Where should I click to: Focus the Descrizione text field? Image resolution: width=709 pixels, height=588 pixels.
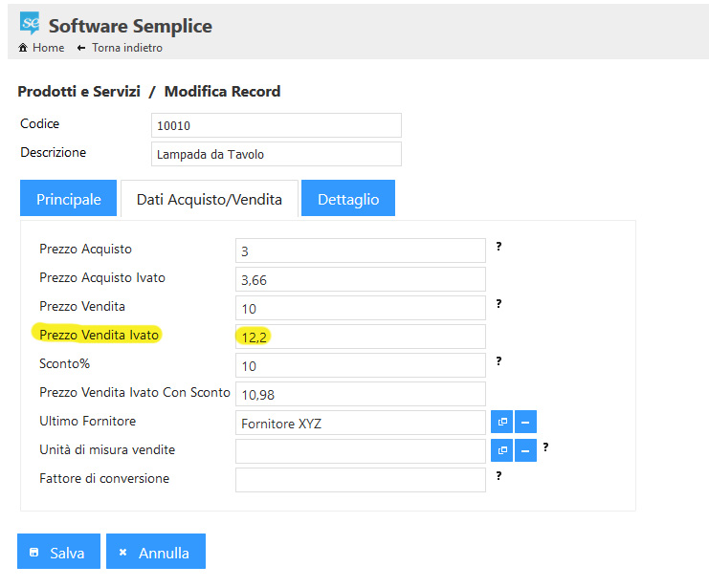pyautogui.click(x=276, y=154)
